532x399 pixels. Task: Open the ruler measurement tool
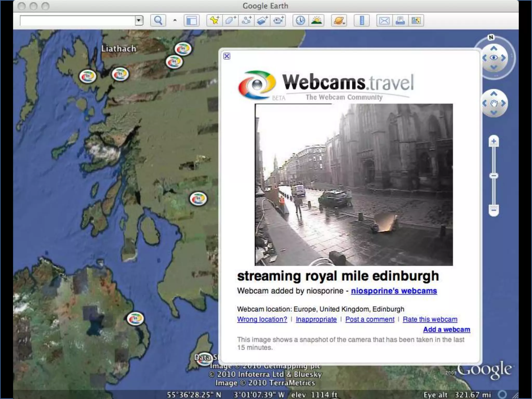(x=361, y=20)
